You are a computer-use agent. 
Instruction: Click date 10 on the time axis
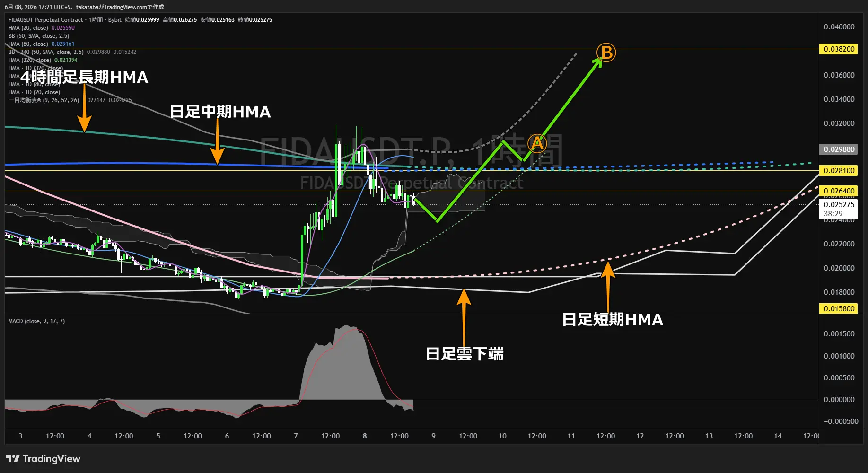pos(502,436)
